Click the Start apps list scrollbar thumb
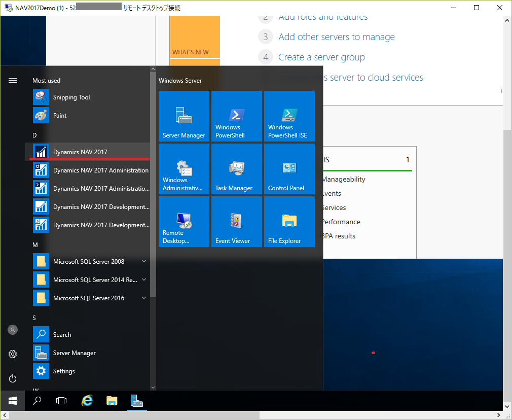Image resolution: width=512 pixels, height=420 pixels. point(153,184)
